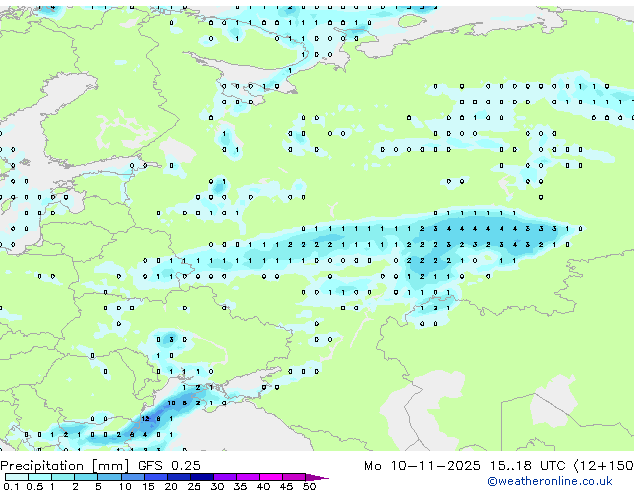Viewport: 634px width, 490px height.
Task: Click the '45' legend scale label
Action: [x=286, y=486]
